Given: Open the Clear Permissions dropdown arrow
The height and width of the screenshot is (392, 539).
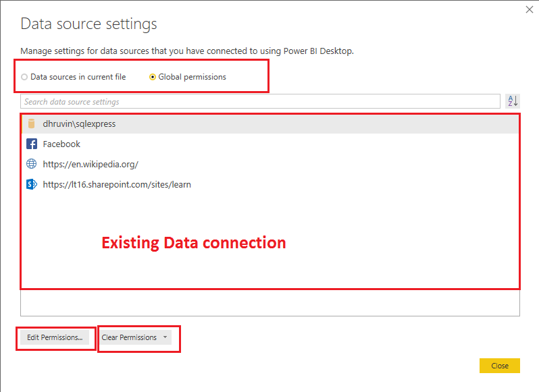Looking at the screenshot, I should pyautogui.click(x=165, y=337).
